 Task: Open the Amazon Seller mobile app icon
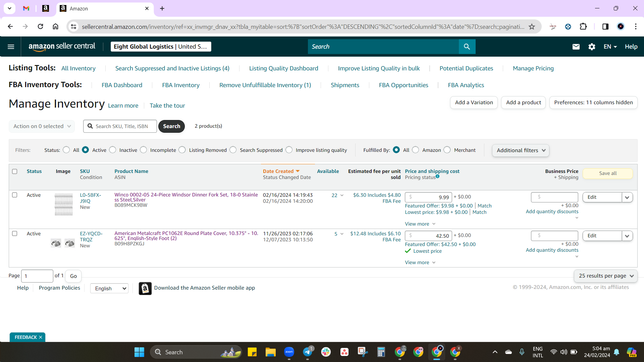click(145, 288)
